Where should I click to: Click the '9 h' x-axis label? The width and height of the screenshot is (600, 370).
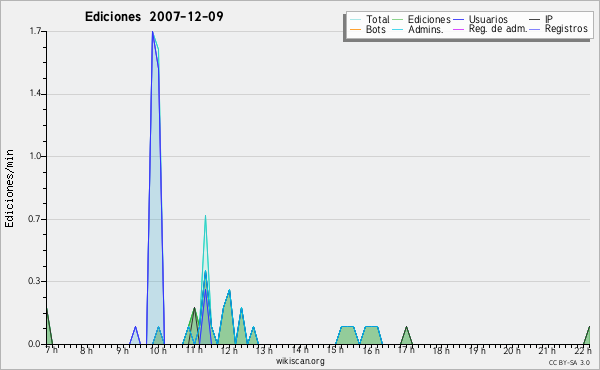pos(122,350)
